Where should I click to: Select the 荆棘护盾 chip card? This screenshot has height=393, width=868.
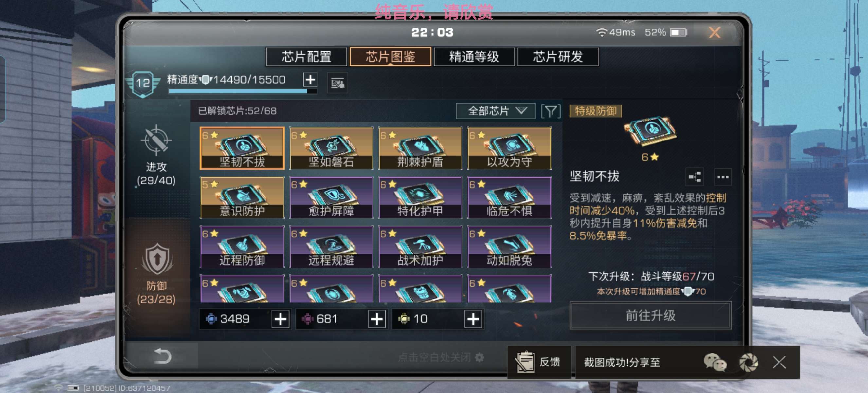(x=420, y=148)
